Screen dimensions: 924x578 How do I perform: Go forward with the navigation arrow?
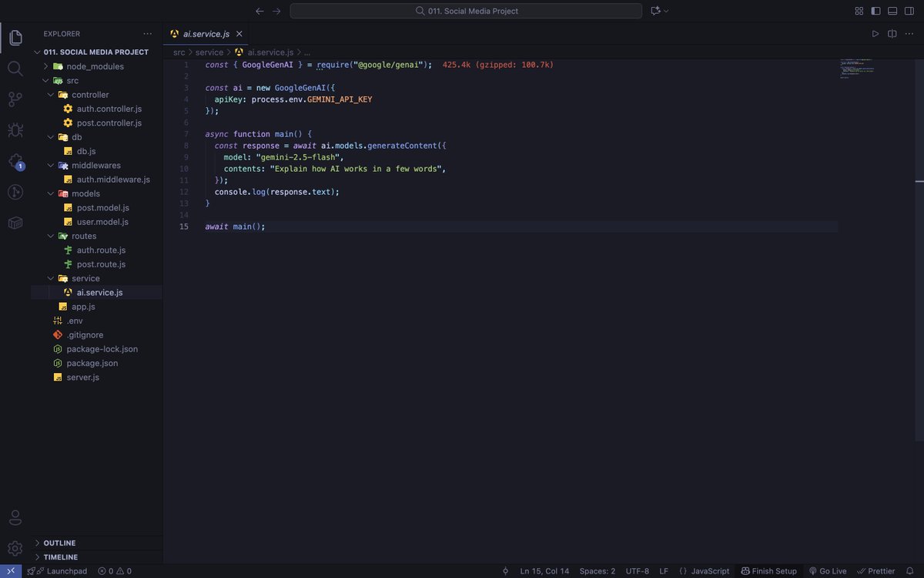pyautogui.click(x=276, y=11)
